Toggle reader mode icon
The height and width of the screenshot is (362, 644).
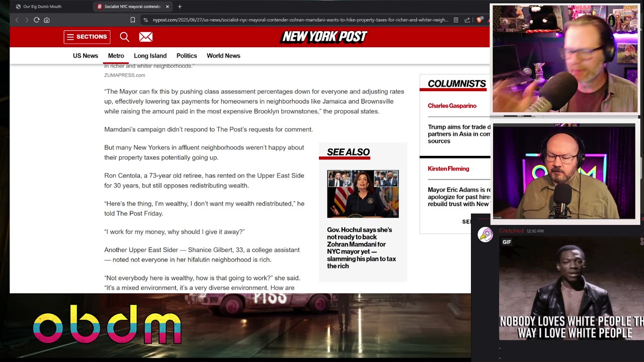(x=456, y=20)
